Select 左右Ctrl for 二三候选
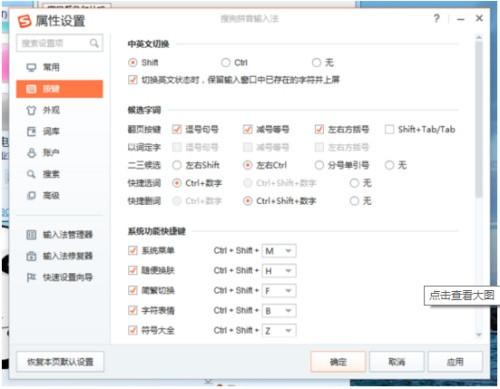The image size is (500, 389). [247, 165]
